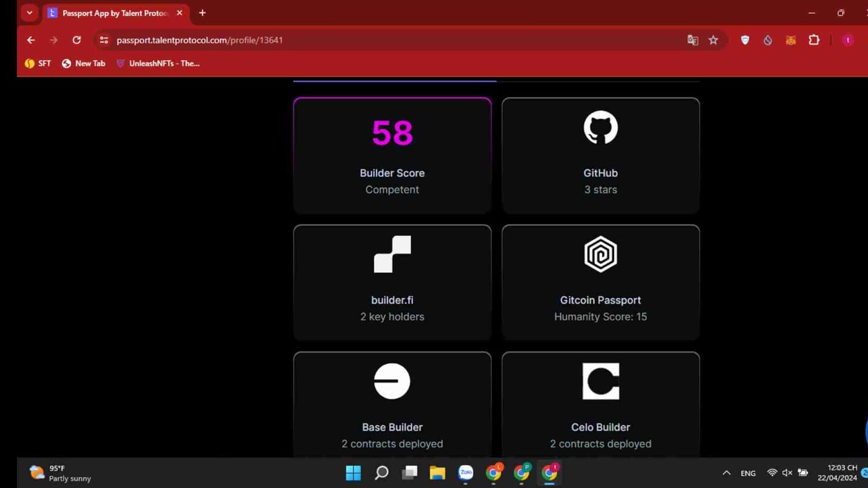The width and height of the screenshot is (868, 488).
Task: Check the battery status icon
Action: point(803,473)
